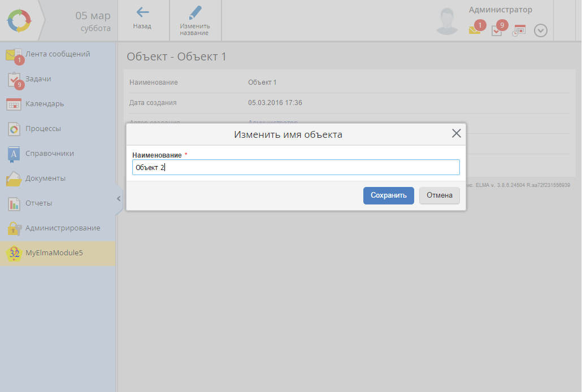Open Задачи in the sidebar

38,79
